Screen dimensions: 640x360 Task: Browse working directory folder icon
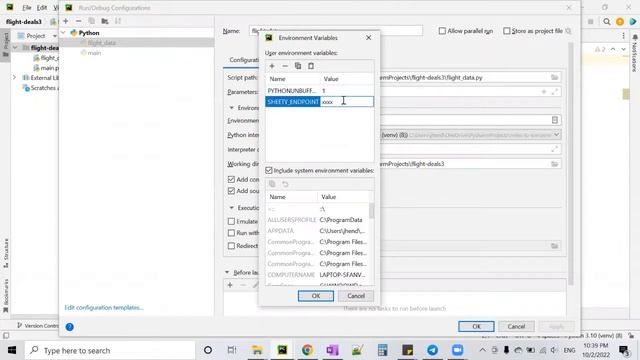[554, 164]
